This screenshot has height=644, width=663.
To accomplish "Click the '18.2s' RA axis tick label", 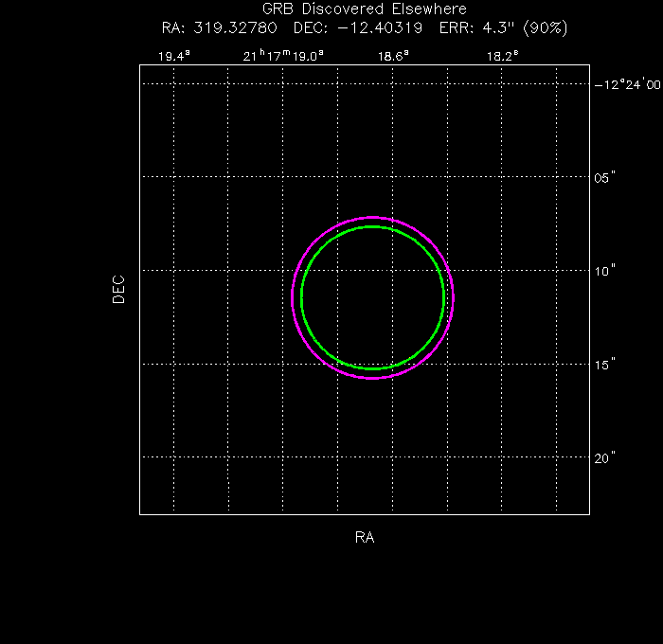I will coord(502,56).
